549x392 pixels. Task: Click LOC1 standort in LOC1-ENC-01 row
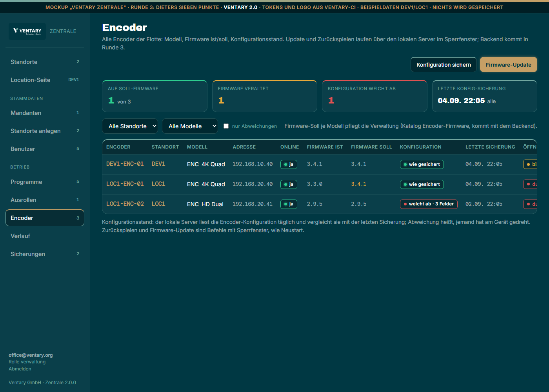coord(158,184)
